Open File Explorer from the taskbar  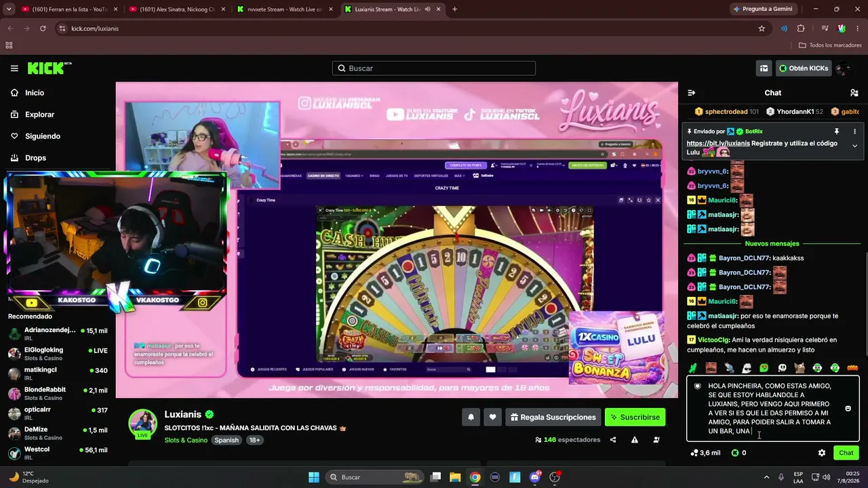coord(455,477)
